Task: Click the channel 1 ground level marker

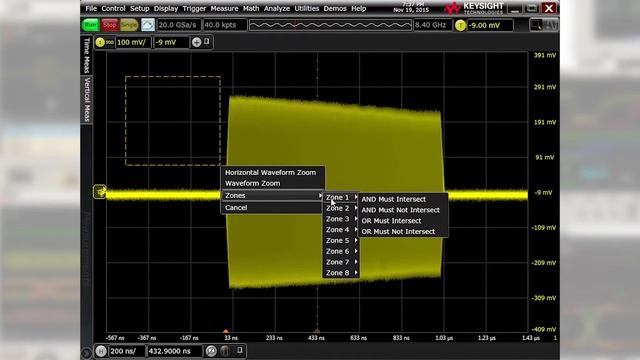Action: tap(100, 191)
